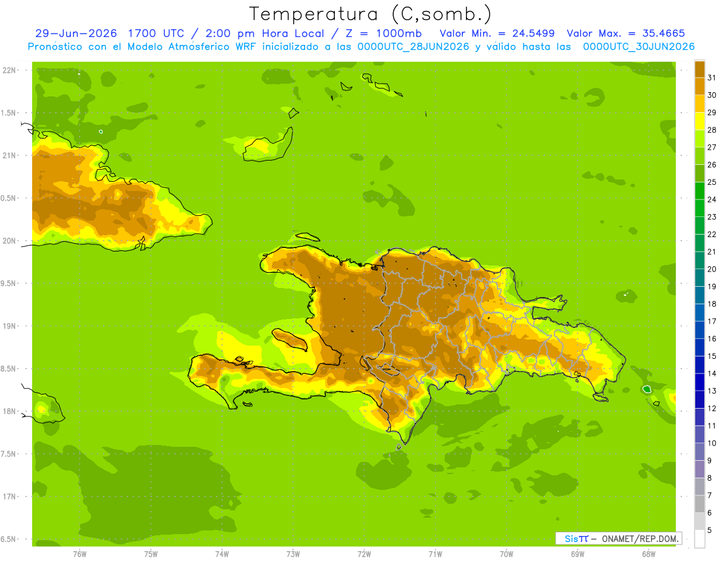Click the 68W longitude label
Viewport: 728px width, 562px height.
[x=649, y=554]
